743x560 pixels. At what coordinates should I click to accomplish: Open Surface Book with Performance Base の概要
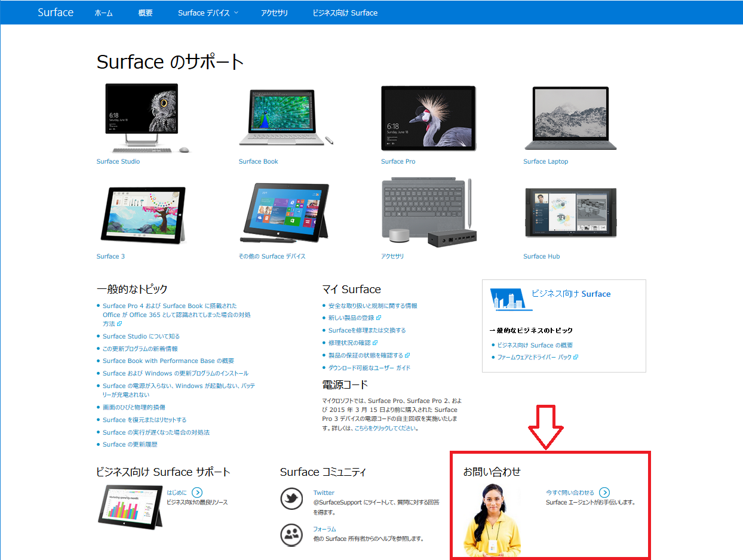click(168, 361)
